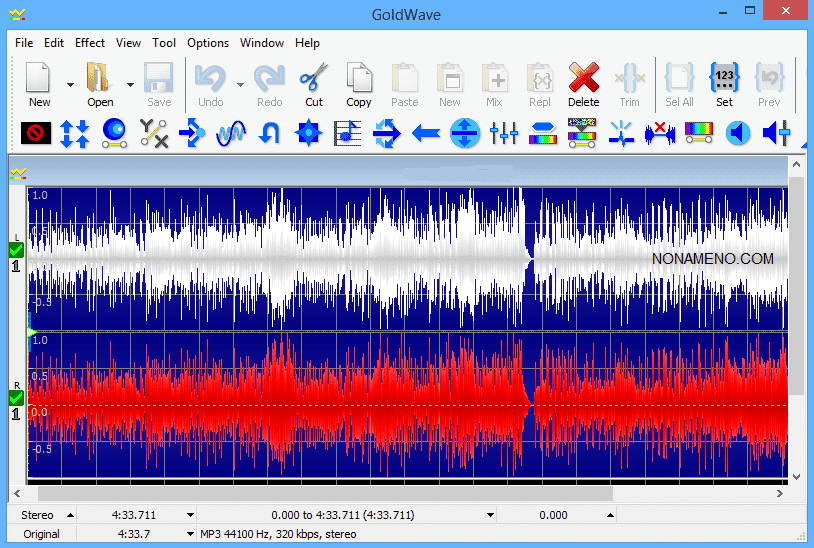Open the selection range dropdown in status bar
The height and width of the screenshot is (548, 814).
[x=490, y=515]
